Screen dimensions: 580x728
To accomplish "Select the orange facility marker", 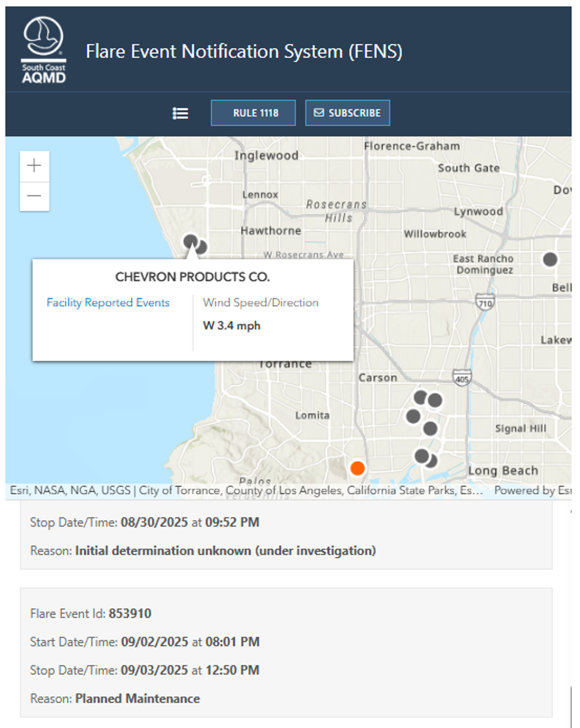I will coord(357,468).
